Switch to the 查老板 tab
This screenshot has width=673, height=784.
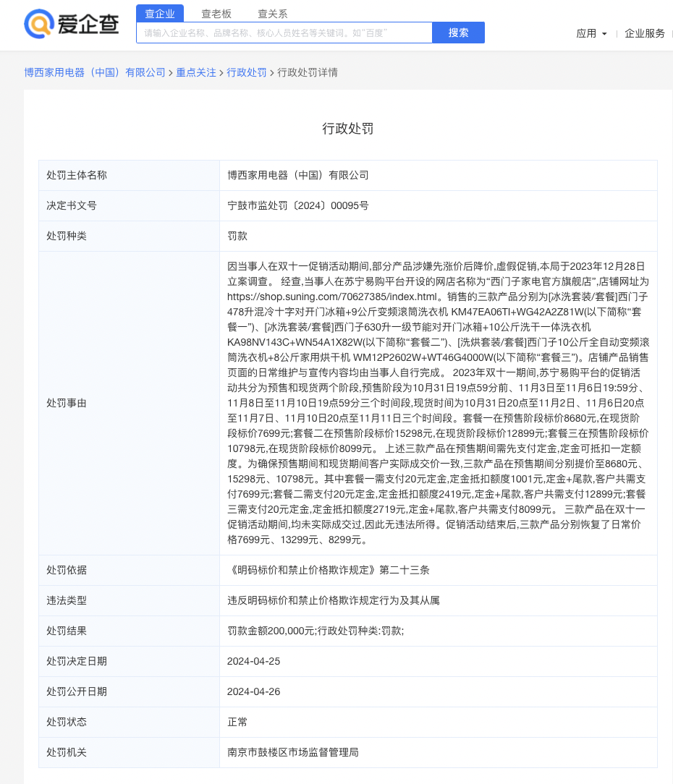point(216,14)
